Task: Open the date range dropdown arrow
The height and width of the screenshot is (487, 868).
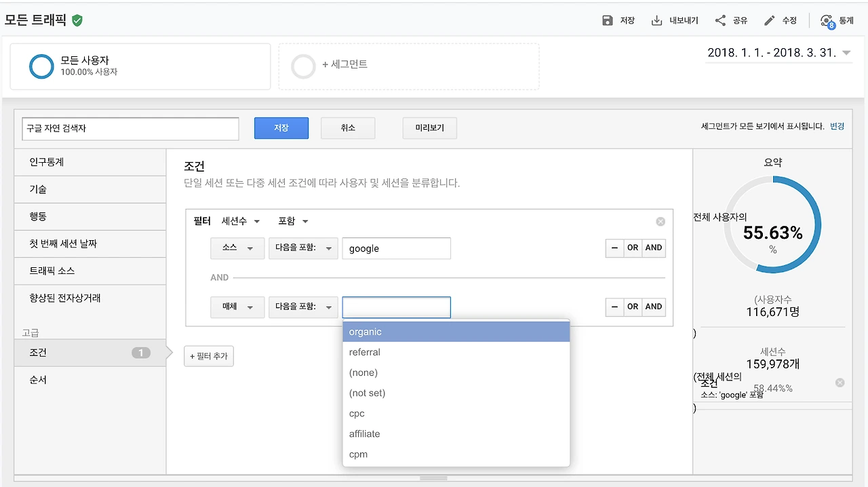Action: click(x=846, y=53)
